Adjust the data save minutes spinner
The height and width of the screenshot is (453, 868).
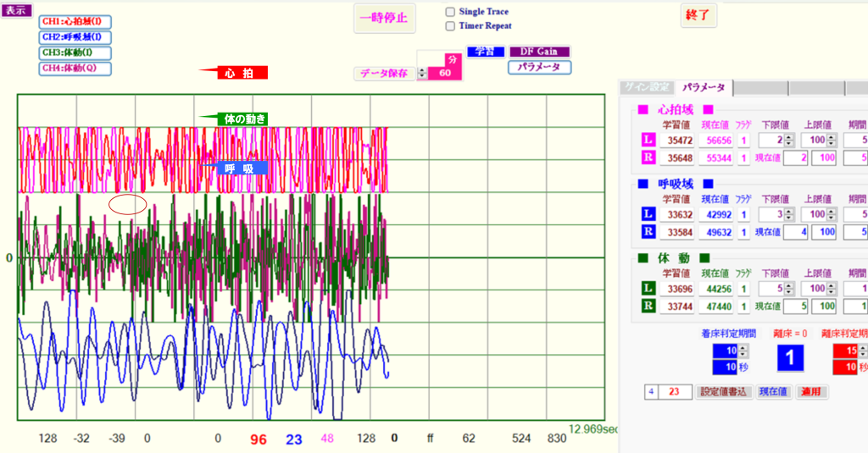click(x=422, y=74)
